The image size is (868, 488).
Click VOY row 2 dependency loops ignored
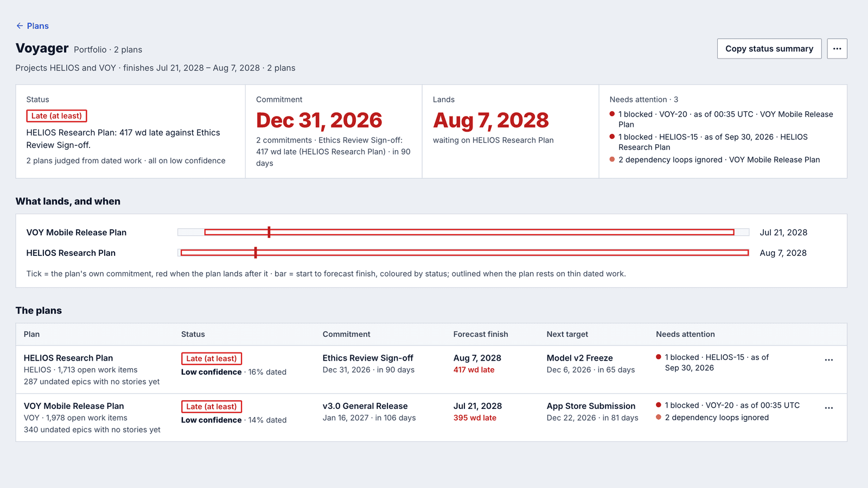pos(712,418)
